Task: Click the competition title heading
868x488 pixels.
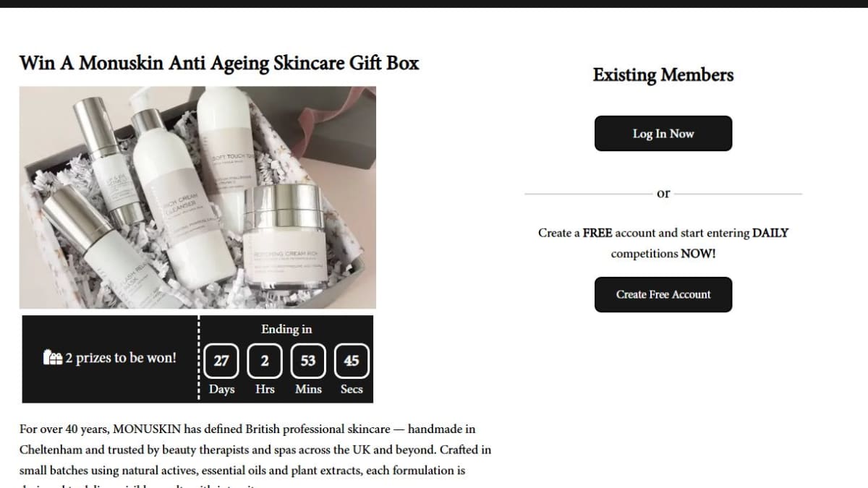Action: pyautogui.click(x=219, y=63)
